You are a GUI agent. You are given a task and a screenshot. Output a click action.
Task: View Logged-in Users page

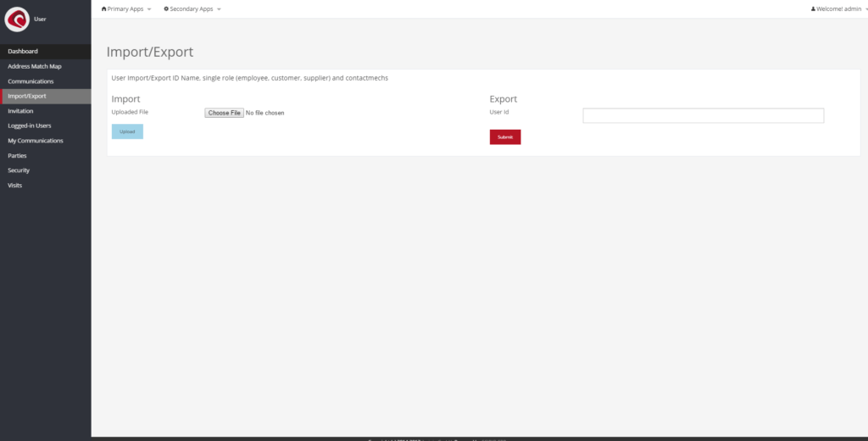[30, 126]
